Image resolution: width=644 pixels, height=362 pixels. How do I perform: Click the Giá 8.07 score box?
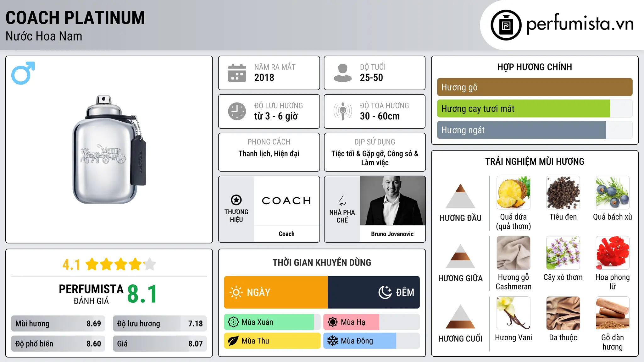coord(160,344)
